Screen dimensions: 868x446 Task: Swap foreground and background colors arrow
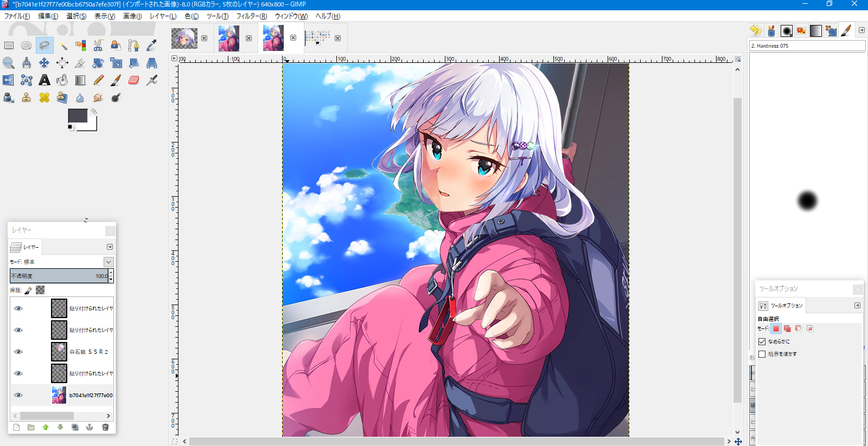(x=94, y=112)
